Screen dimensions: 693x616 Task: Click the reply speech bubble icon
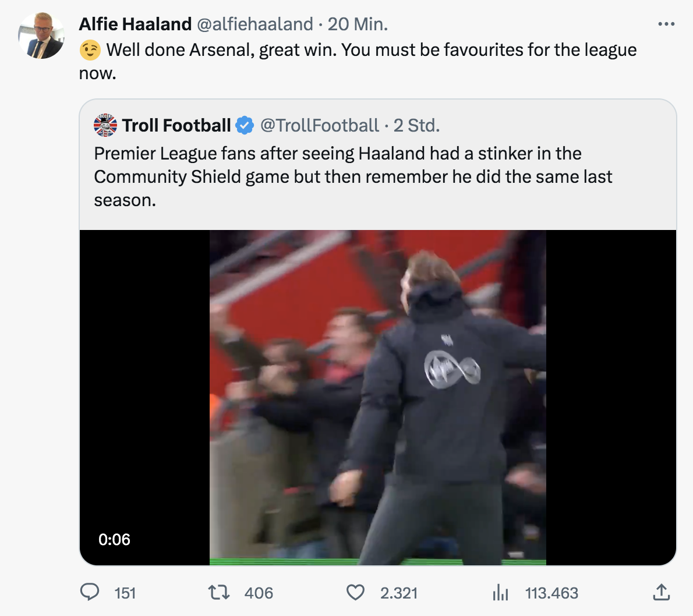coord(89,593)
